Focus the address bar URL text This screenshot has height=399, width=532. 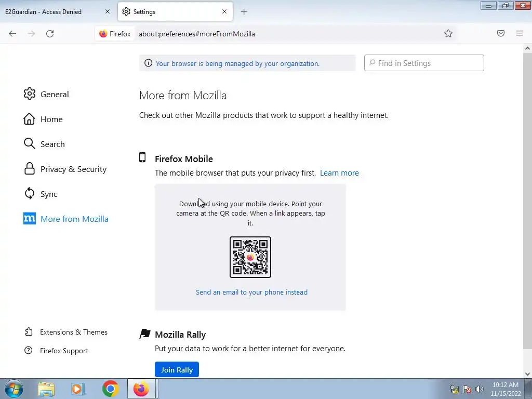click(x=197, y=34)
